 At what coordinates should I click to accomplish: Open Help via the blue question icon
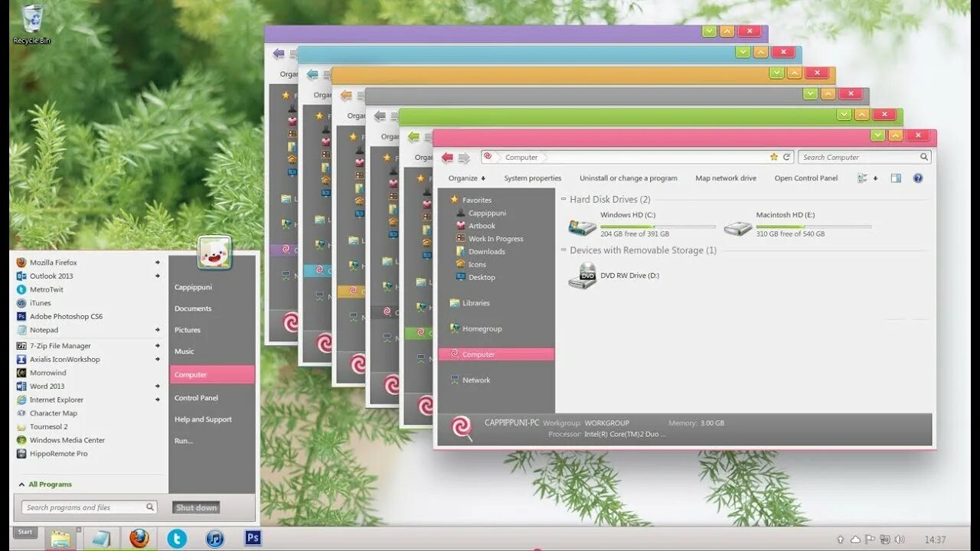click(918, 178)
